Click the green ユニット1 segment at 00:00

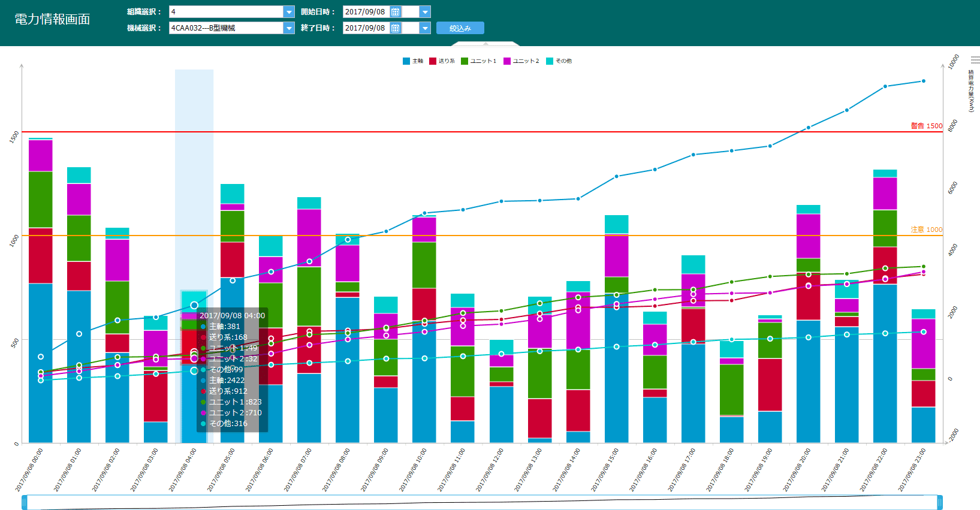point(41,200)
